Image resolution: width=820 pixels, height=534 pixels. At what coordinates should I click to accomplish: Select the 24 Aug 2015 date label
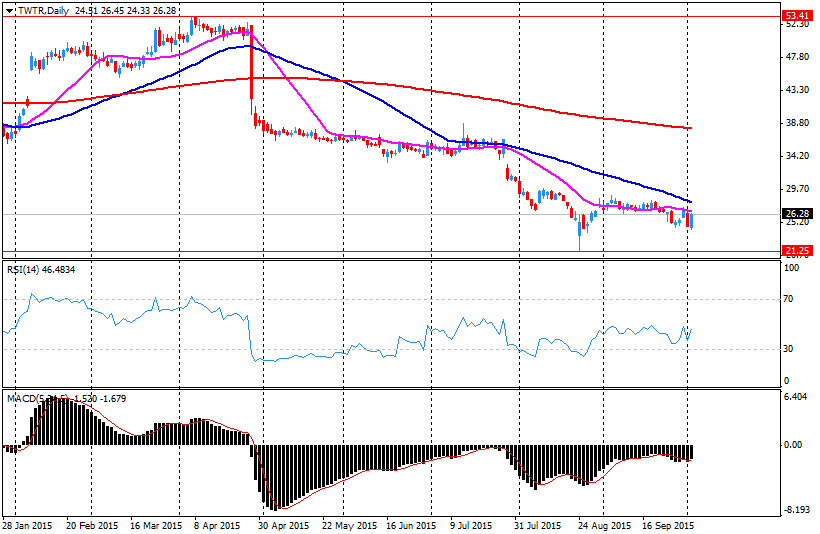[x=604, y=525]
